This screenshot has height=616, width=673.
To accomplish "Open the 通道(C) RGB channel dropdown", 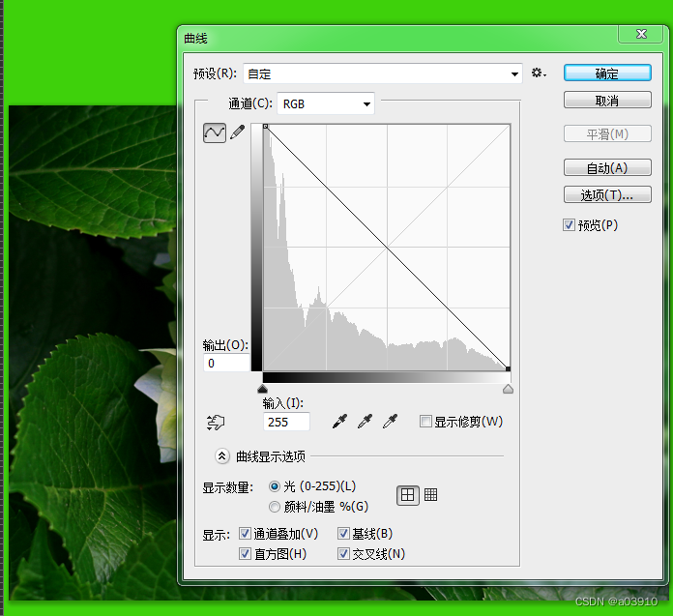I will point(326,103).
